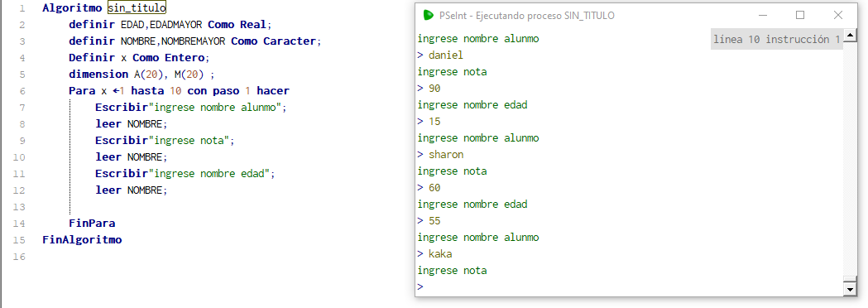Click the 'dimension A(20), M(20)' line
This screenshot has width=868, height=308.
point(141,75)
